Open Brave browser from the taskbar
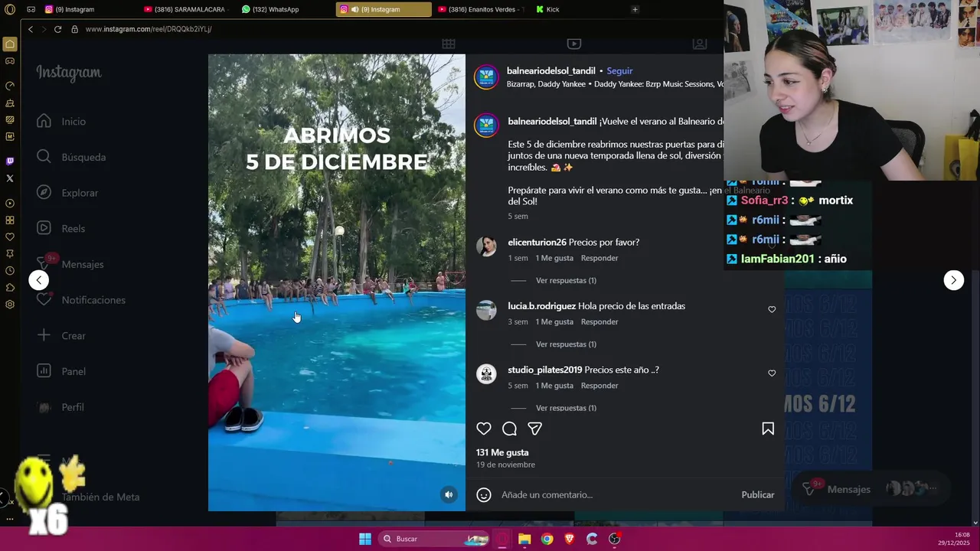This screenshot has height=551, width=980. coord(569,539)
